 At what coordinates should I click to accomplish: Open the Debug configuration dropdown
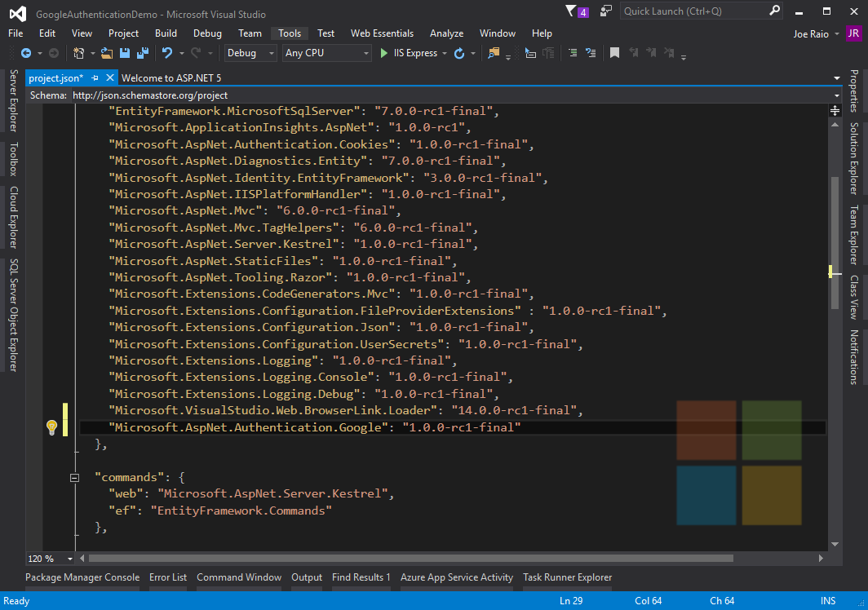point(250,53)
